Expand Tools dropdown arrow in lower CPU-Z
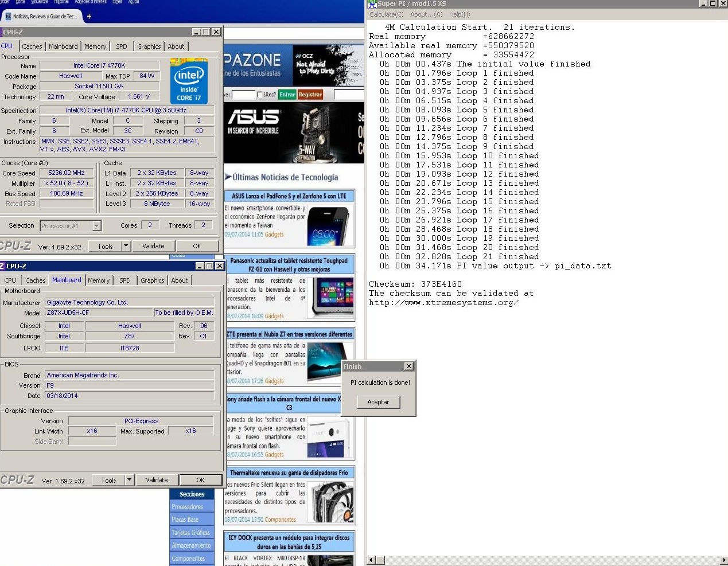The image size is (728, 566). pyautogui.click(x=129, y=480)
